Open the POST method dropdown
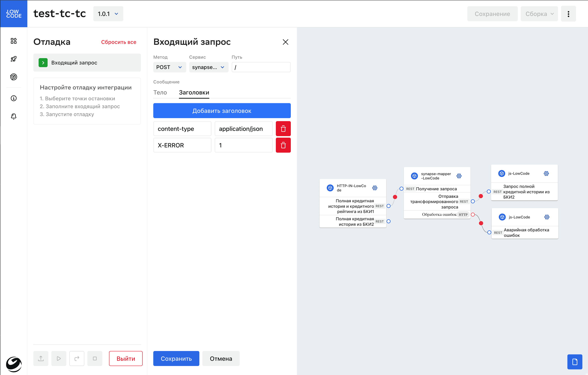 (x=169, y=67)
